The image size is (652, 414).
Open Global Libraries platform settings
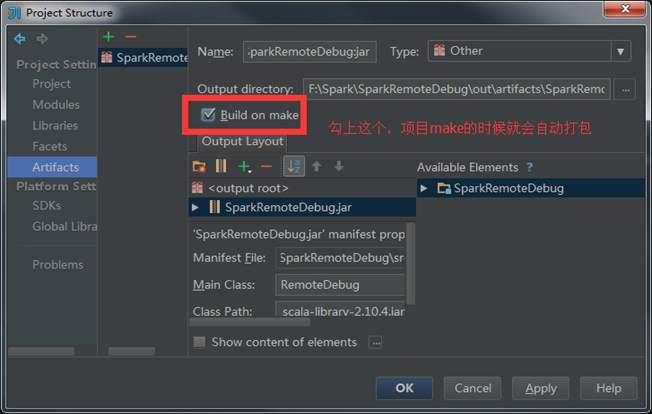pos(65,227)
